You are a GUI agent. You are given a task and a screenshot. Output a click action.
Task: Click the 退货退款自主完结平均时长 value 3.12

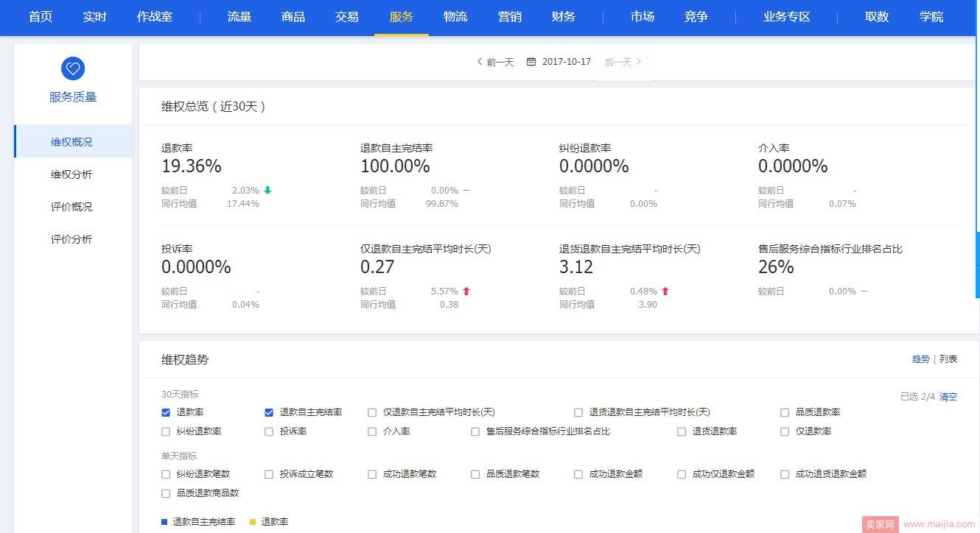point(576,267)
